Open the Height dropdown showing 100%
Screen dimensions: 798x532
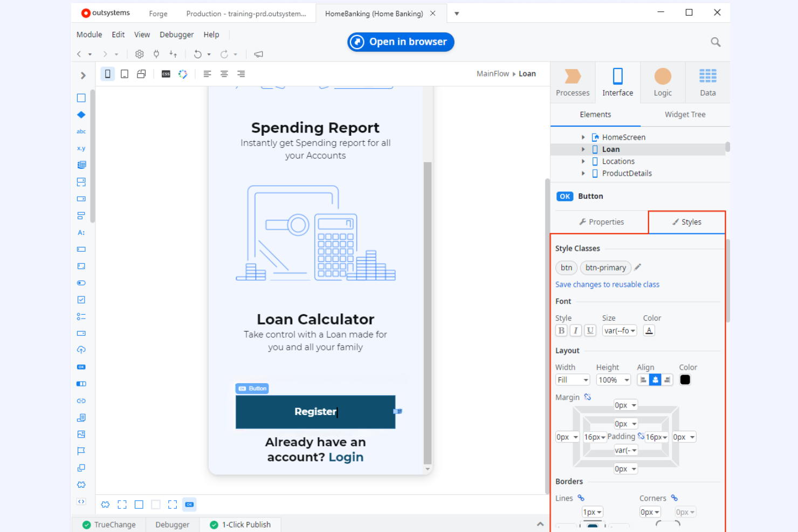pos(613,379)
